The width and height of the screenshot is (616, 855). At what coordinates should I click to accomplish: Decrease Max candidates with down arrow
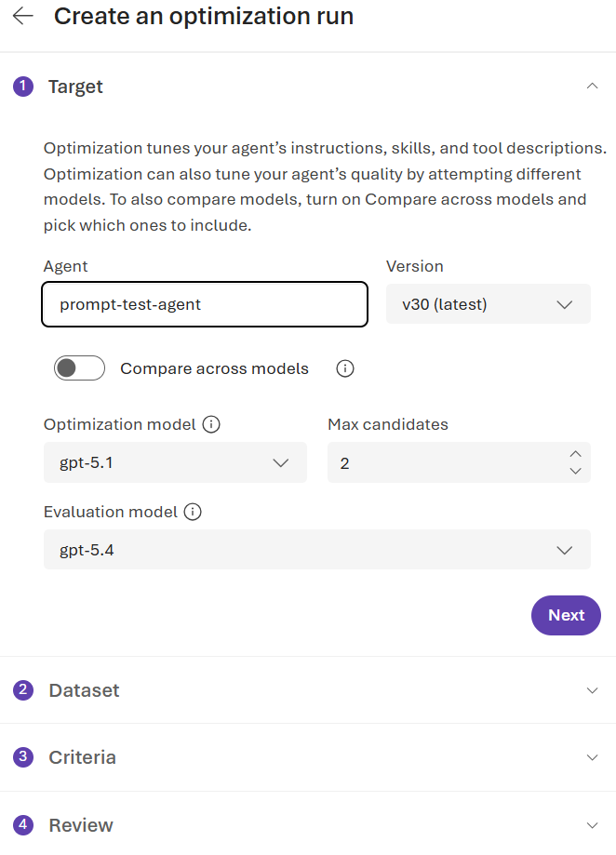point(576,471)
